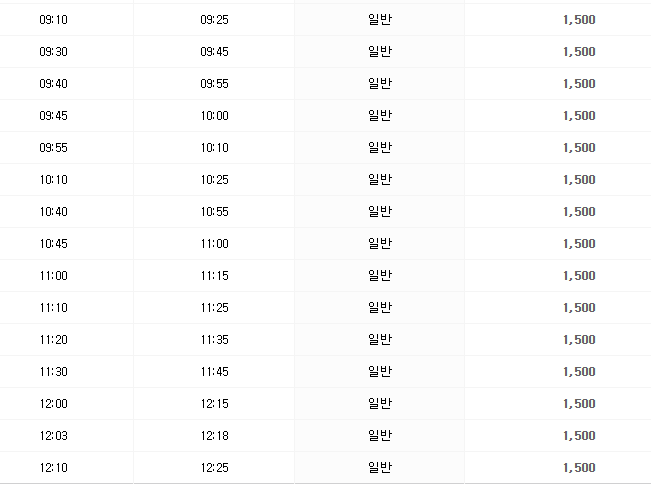Click the arrival time 12:18 cell
The width and height of the screenshot is (651, 488).
click(x=214, y=436)
